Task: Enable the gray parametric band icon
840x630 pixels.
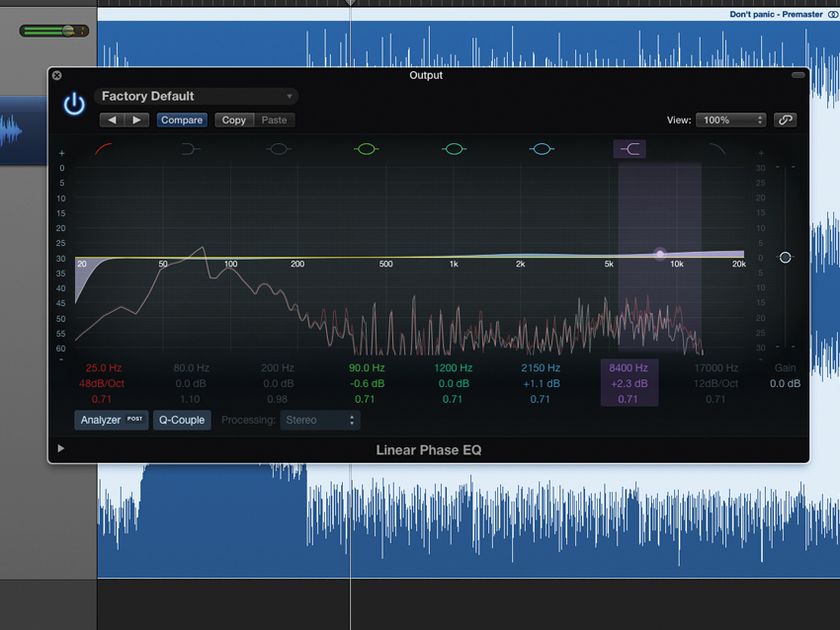Action: [279, 149]
